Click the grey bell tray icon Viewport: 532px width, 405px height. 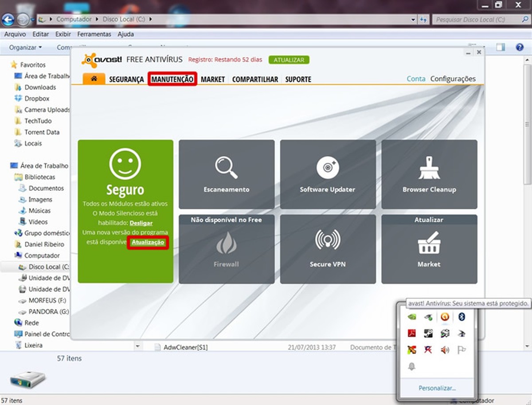(x=411, y=366)
